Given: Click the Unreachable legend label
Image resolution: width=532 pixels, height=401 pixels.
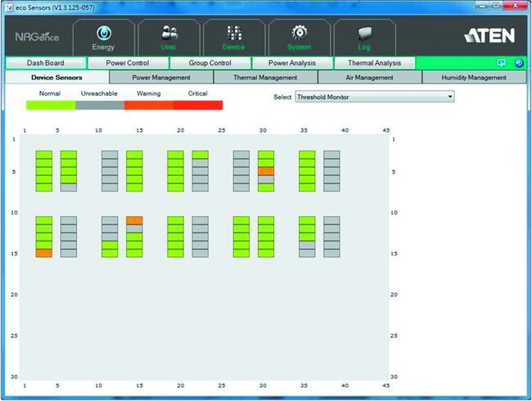Looking at the screenshot, I should pos(99,93).
